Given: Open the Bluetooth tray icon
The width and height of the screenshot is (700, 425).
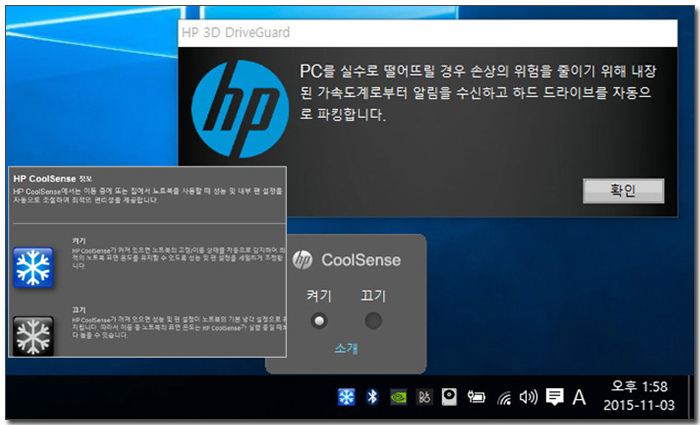Looking at the screenshot, I should pos(372,396).
